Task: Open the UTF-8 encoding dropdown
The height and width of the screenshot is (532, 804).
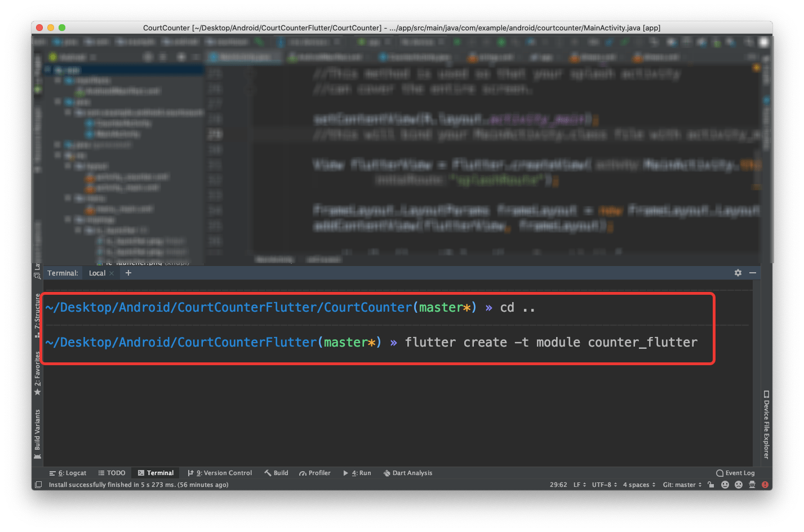Action: 605,485
